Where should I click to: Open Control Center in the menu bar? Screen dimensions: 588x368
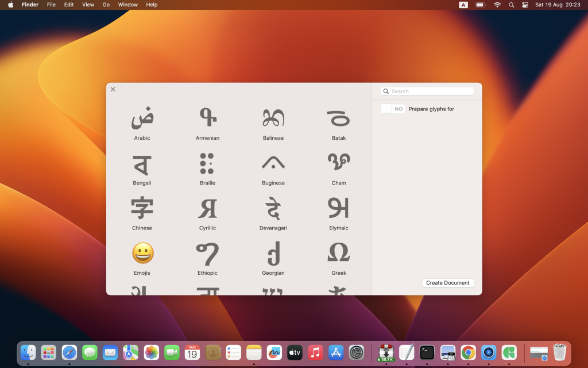(525, 5)
